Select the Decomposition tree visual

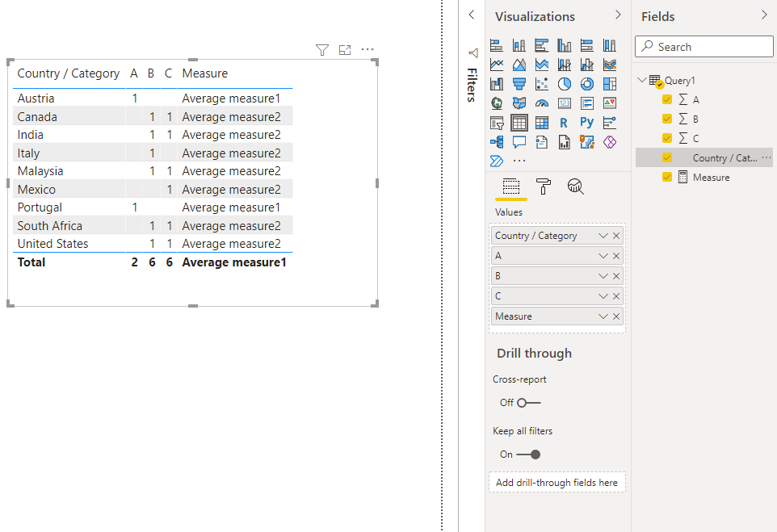point(497,142)
